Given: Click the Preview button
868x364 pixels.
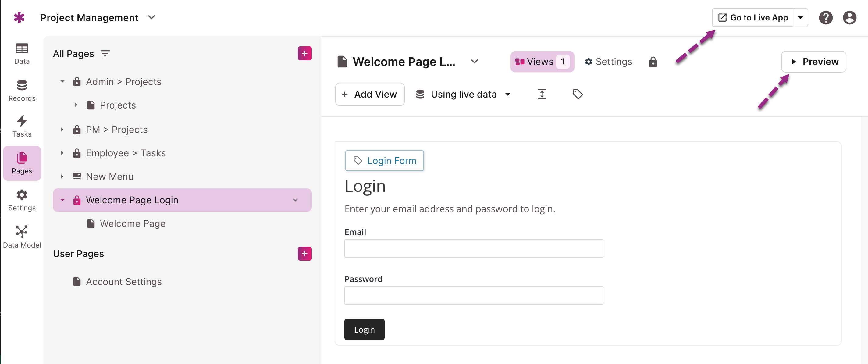Looking at the screenshot, I should coord(814,62).
